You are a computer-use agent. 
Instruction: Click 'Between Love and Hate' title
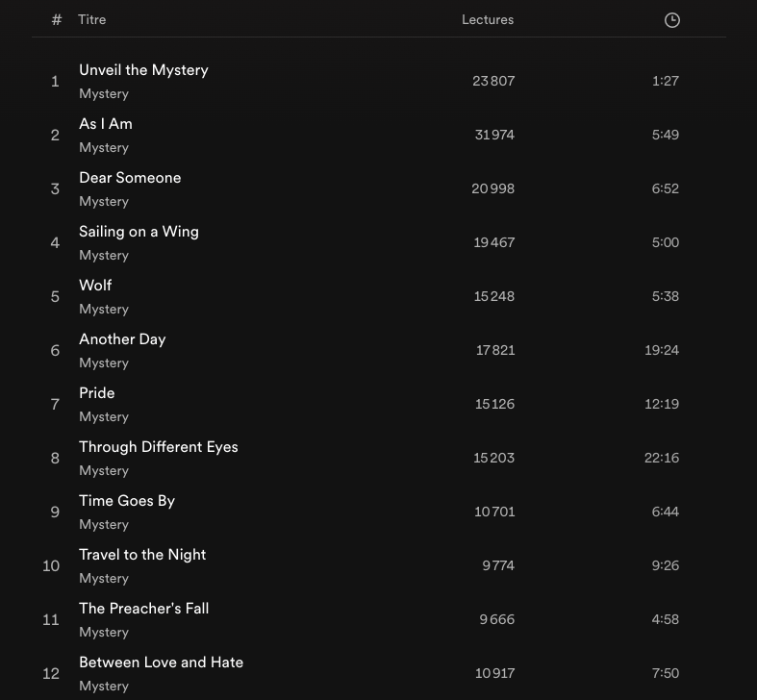[x=162, y=662]
